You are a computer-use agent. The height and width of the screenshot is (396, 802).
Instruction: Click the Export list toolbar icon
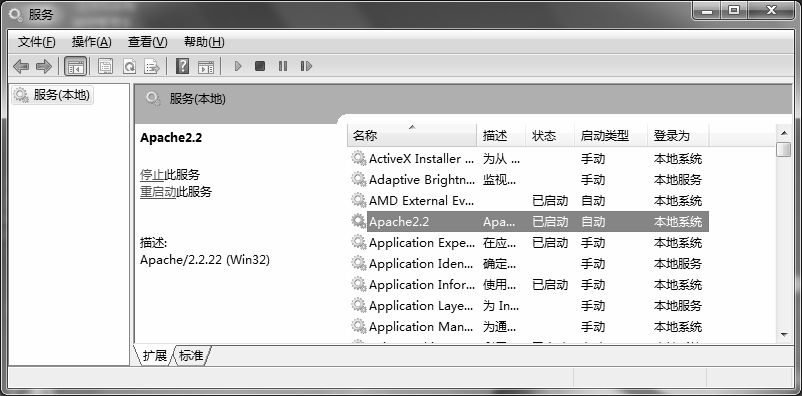pyautogui.click(x=152, y=67)
